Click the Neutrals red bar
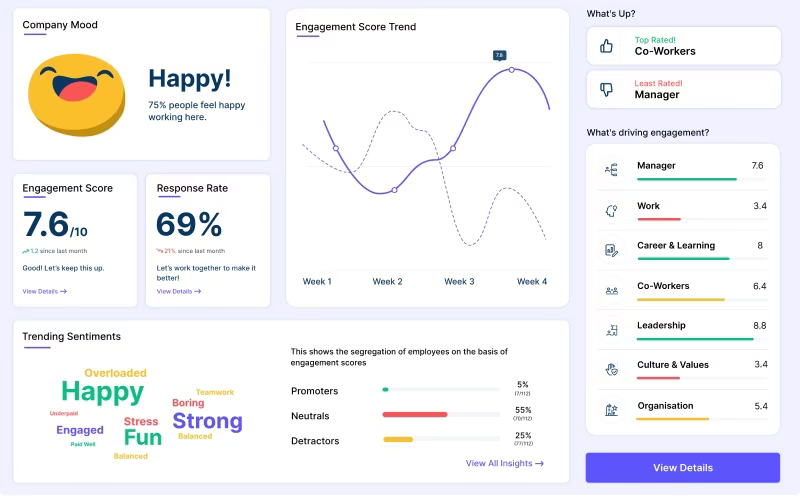Viewport: 800px width, 500px height. tap(415, 414)
